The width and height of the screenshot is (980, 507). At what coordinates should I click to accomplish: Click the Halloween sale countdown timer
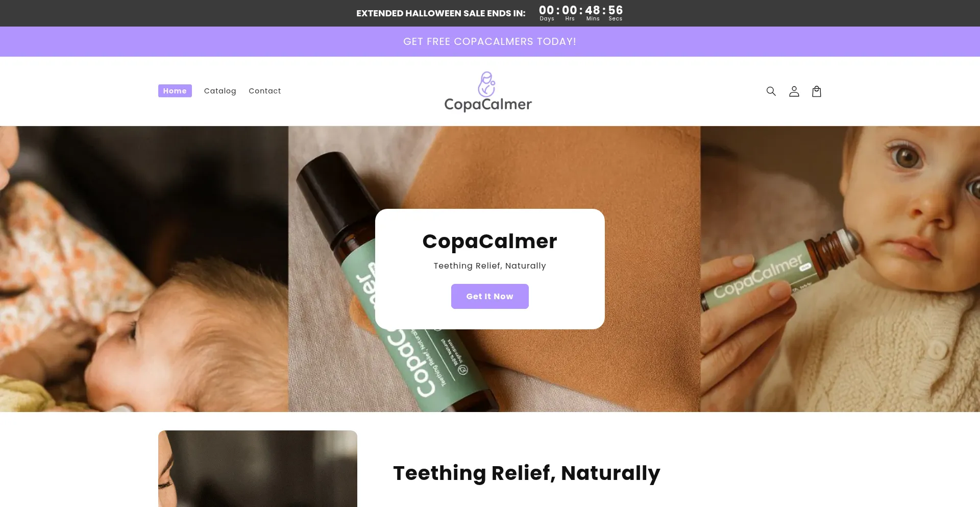[581, 13]
